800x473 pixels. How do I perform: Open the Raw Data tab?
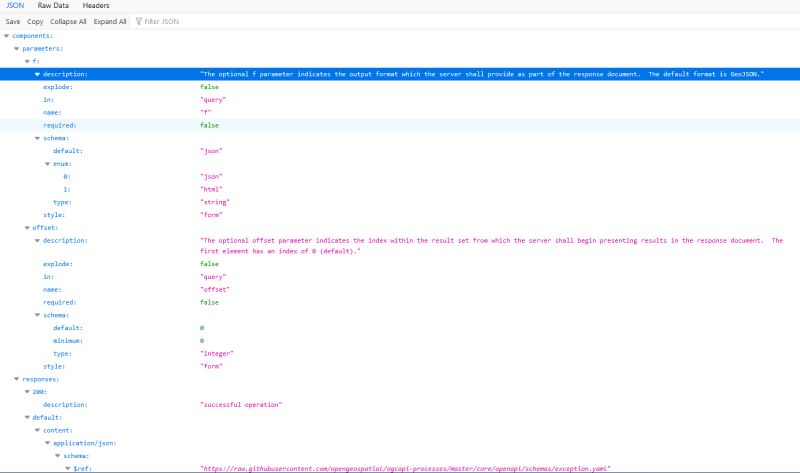(53, 6)
